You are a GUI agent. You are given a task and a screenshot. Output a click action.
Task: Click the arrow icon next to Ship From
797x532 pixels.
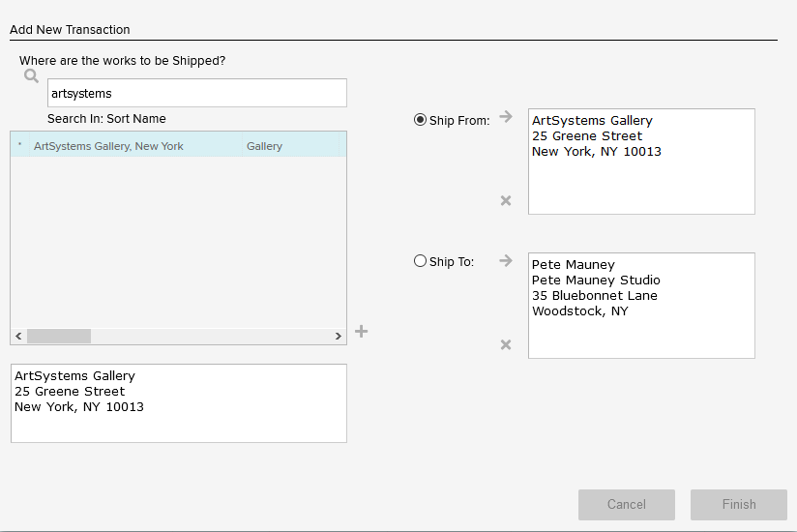pyautogui.click(x=505, y=117)
